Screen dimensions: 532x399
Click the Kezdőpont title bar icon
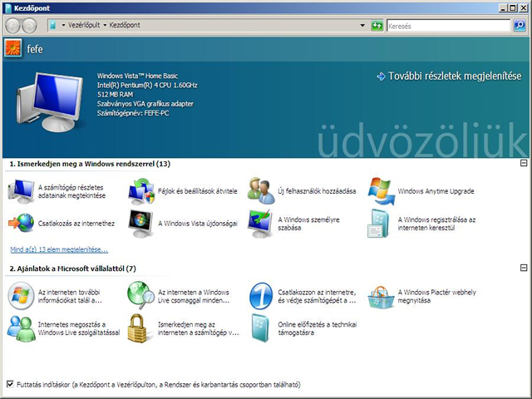8,7
